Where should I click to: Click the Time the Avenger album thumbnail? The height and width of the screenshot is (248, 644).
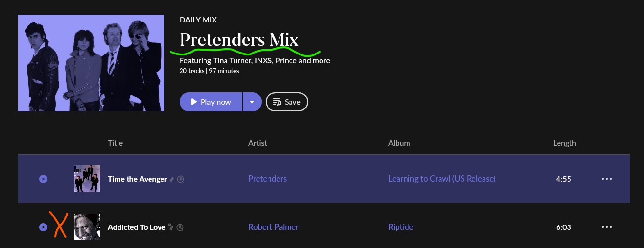coord(87,179)
